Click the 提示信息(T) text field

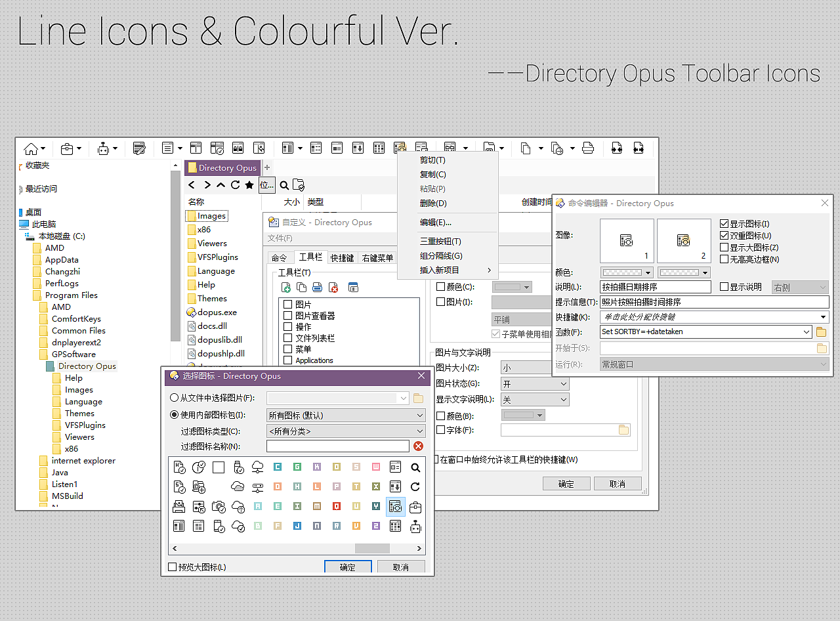coord(715,302)
